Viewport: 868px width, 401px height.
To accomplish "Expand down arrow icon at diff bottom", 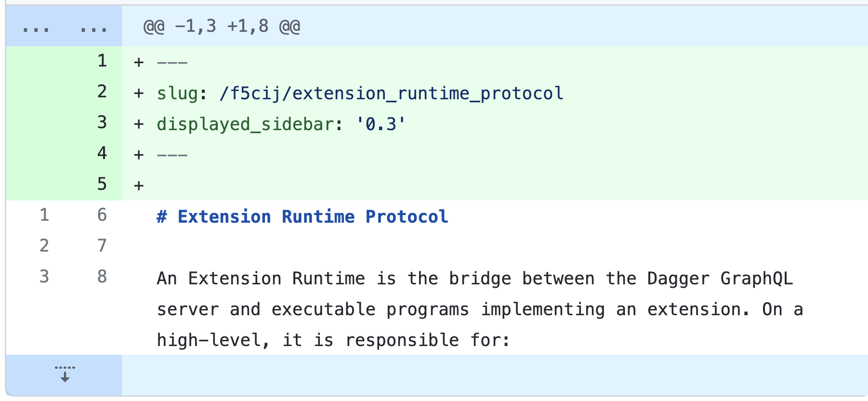I will [65, 374].
